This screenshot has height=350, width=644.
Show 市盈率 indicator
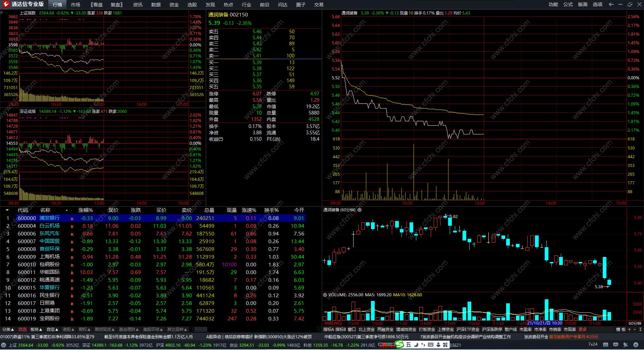pos(526,330)
